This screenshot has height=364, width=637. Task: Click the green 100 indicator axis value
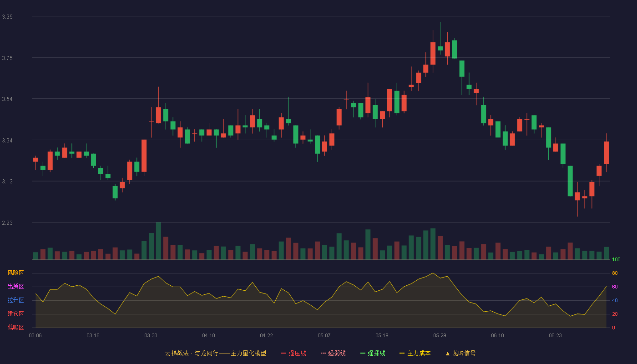616,260
